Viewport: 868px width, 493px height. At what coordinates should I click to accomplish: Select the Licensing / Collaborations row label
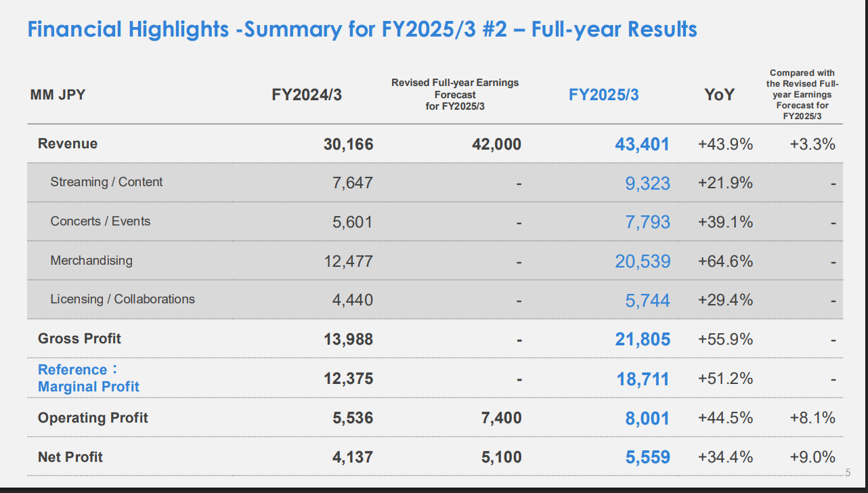click(123, 299)
